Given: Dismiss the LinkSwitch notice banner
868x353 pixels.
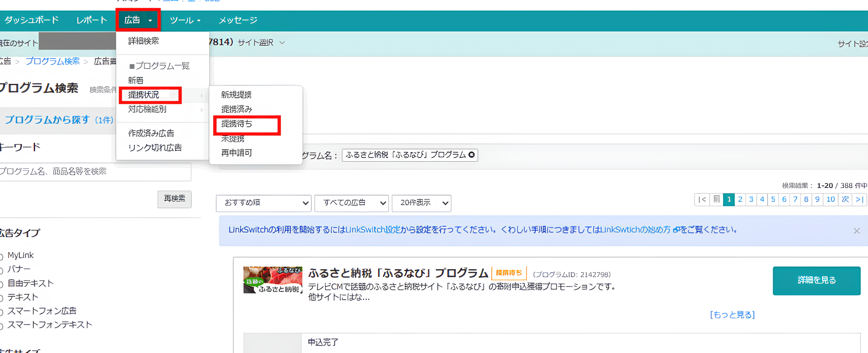Looking at the screenshot, I should 857,231.
